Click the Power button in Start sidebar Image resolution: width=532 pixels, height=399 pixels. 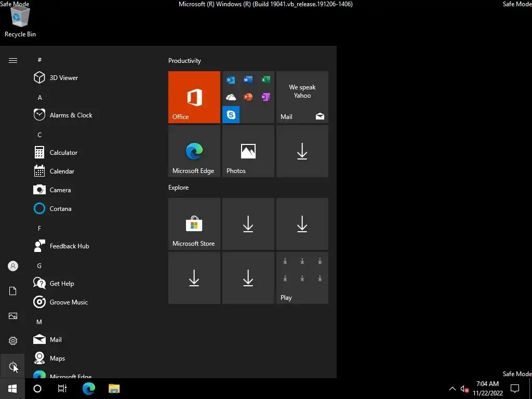[x=12, y=366]
